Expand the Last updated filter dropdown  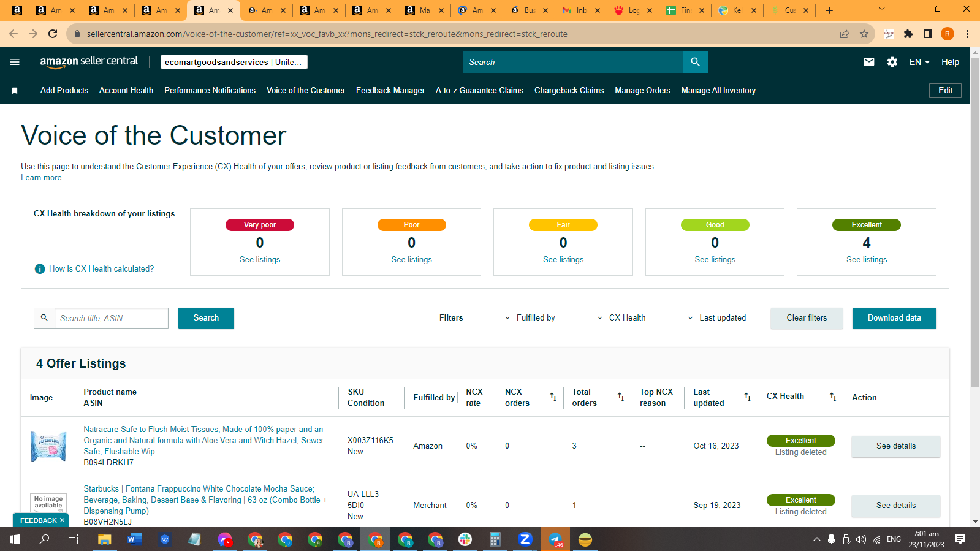[x=716, y=318]
